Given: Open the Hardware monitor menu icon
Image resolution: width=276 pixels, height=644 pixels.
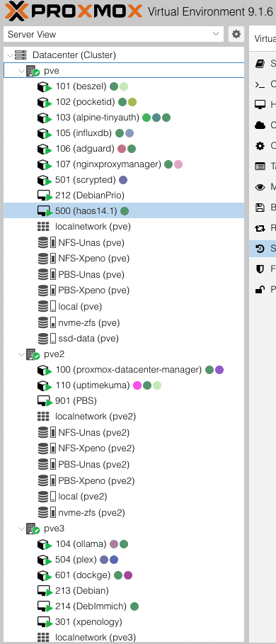Looking at the screenshot, I should pyautogui.click(x=260, y=105).
